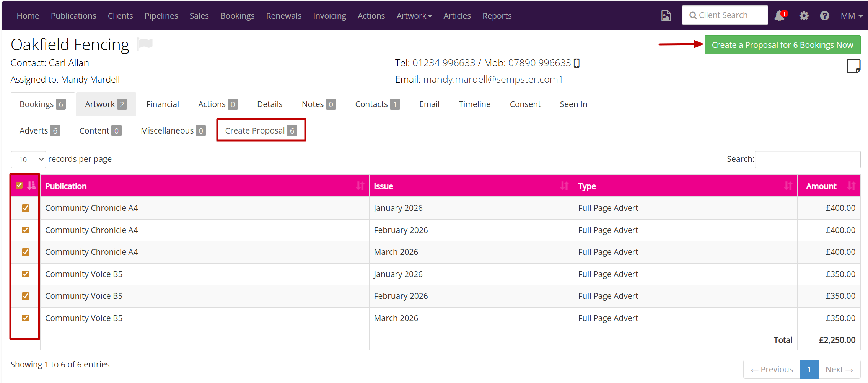Screen dimensions: 868x383
Task: Open navbar Bookings page
Action: [237, 16]
